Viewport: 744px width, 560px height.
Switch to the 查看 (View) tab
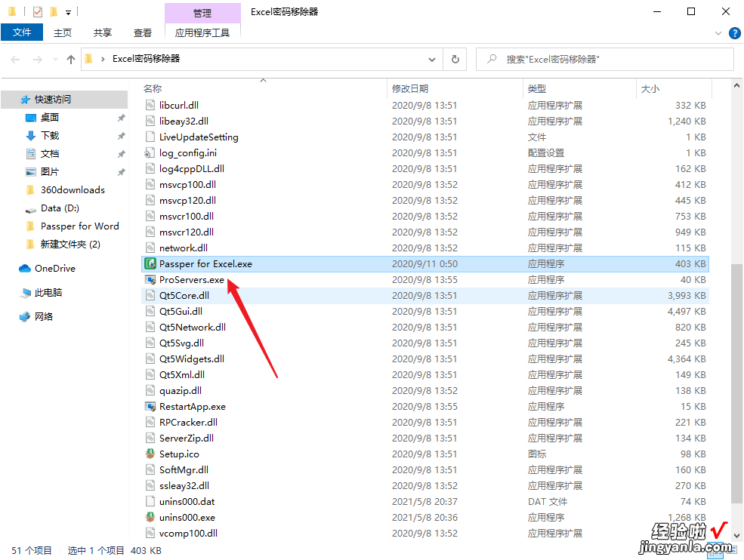[142, 32]
